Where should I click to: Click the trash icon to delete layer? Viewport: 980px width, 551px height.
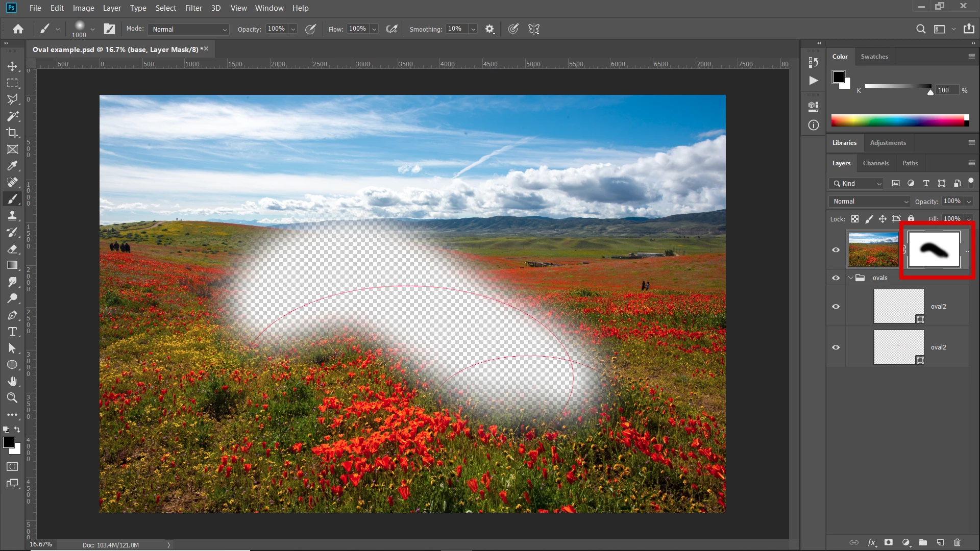957,542
